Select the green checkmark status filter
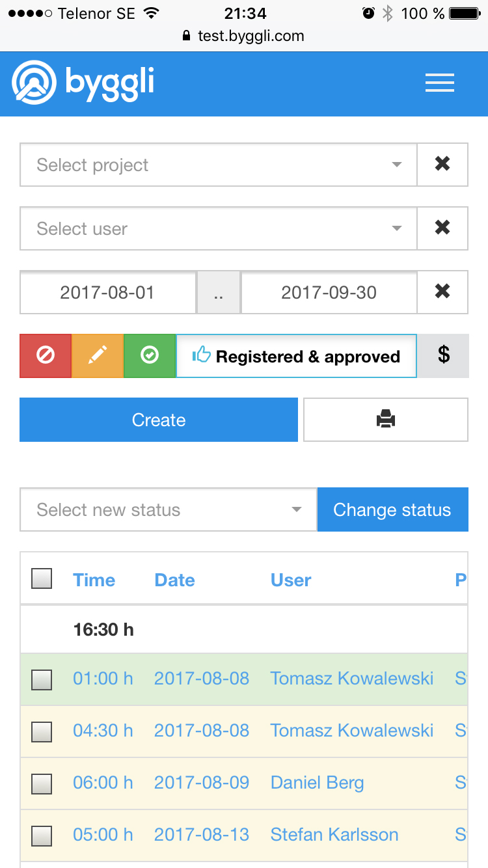 coord(150,356)
